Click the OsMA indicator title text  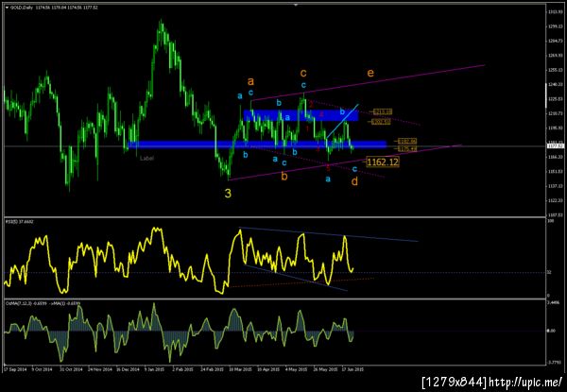tap(43, 303)
